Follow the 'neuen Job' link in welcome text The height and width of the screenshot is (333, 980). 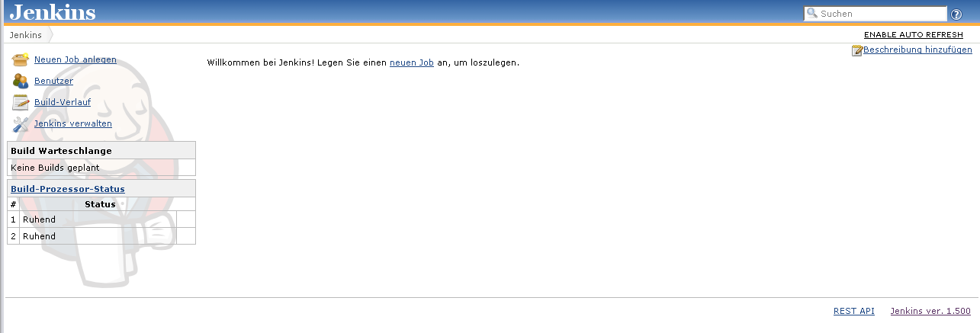coord(411,62)
